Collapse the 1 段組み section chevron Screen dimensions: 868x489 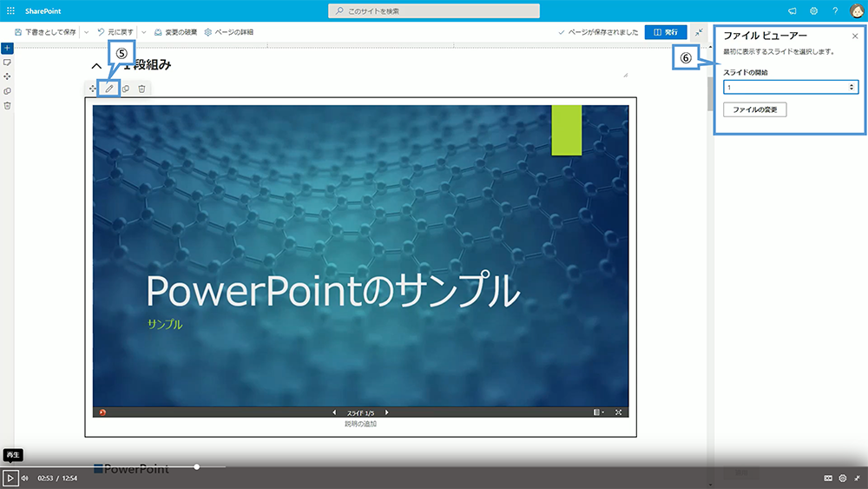point(96,66)
